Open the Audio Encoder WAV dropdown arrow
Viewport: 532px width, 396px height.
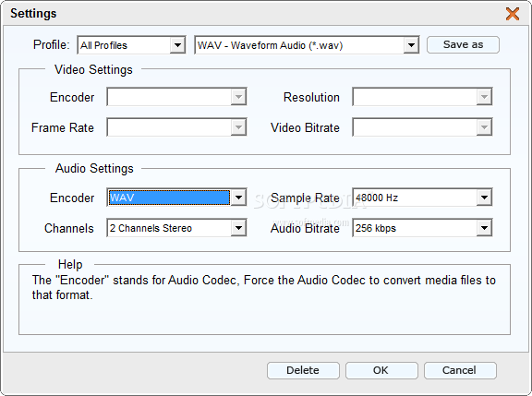(x=238, y=198)
